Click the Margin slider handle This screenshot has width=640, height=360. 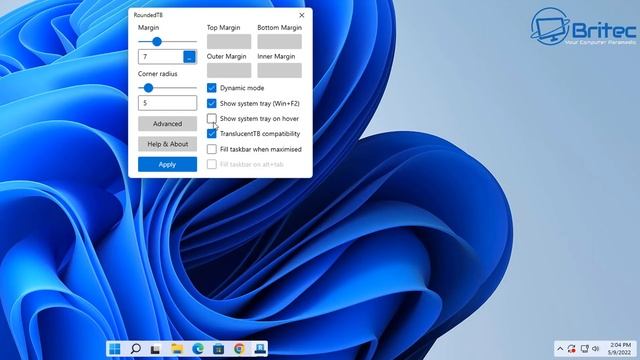[x=157, y=42]
